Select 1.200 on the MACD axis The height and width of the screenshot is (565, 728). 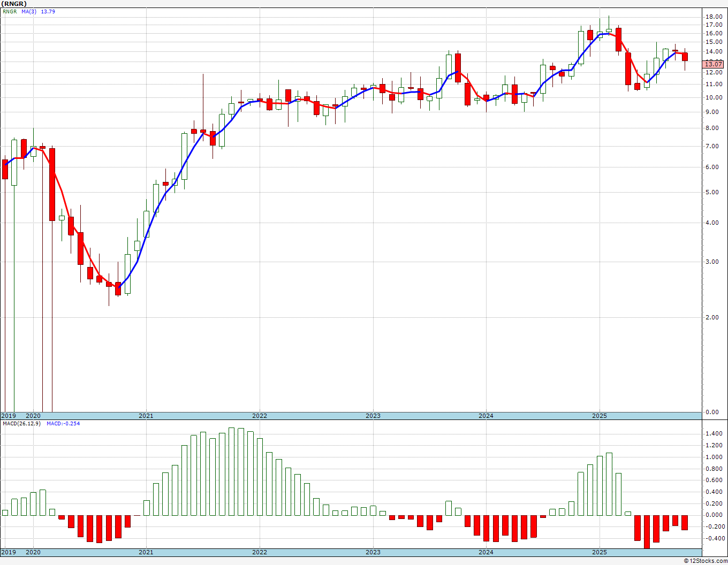click(713, 446)
